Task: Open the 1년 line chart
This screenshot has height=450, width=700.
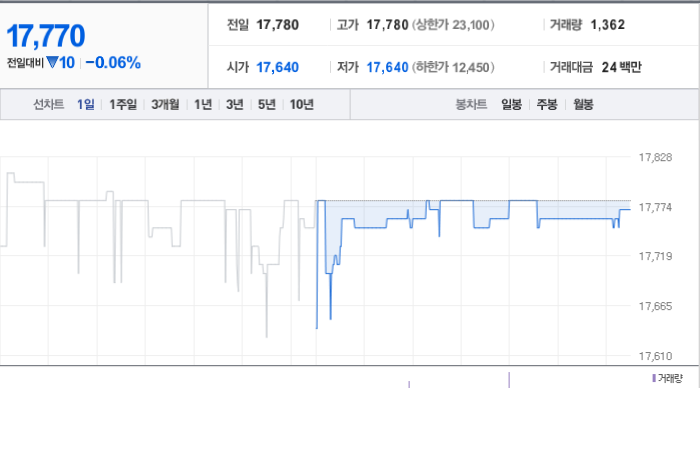Action: coord(203,104)
